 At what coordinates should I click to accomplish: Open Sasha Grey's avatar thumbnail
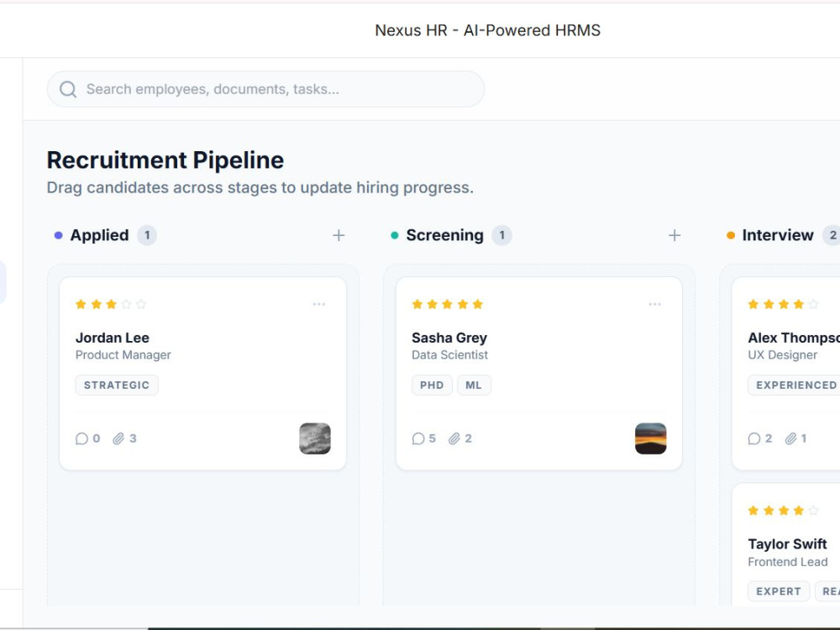click(x=651, y=438)
